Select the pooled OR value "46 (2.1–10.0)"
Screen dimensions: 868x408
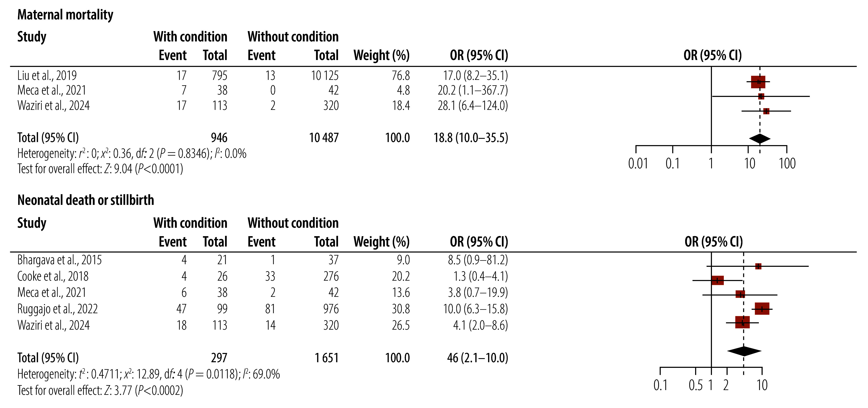[477, 358]
